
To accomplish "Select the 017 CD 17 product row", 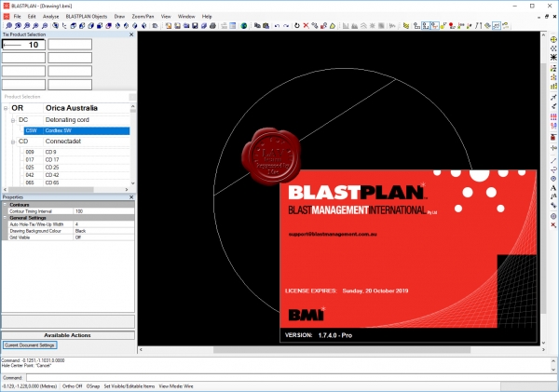I will [x=76, y=159].
